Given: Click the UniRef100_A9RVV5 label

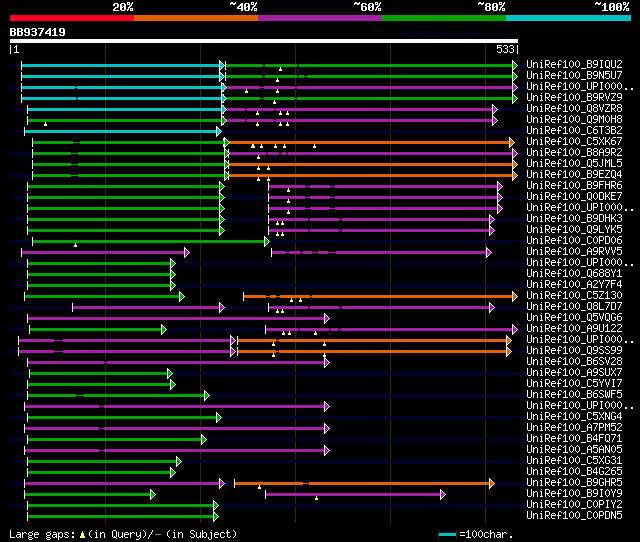Looking at the screenshot, I should pos(574,252).
